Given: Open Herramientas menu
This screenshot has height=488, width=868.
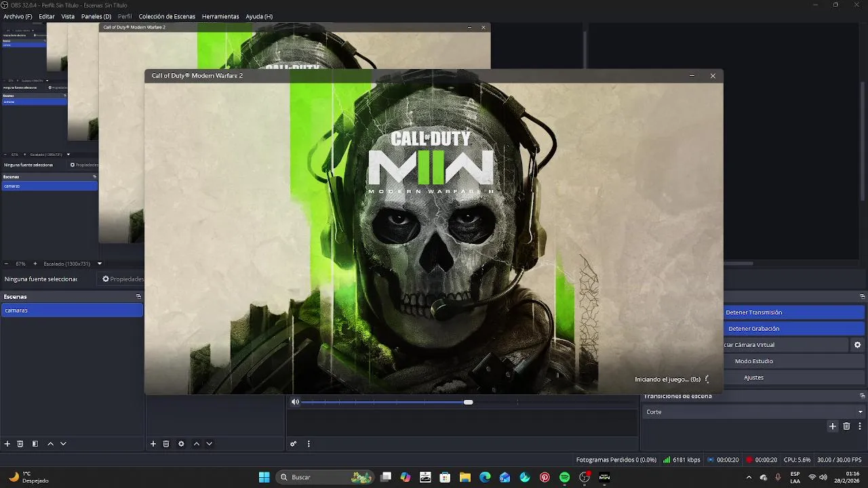Looking at the screenshot, I should pyautogui.click(x=220, y=16).
